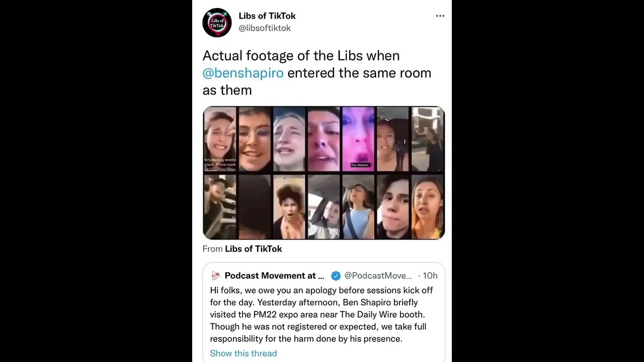Screen dimensions: 644x362
Task: Click the Podcast Movement verified badge
Action: [336, 276]
